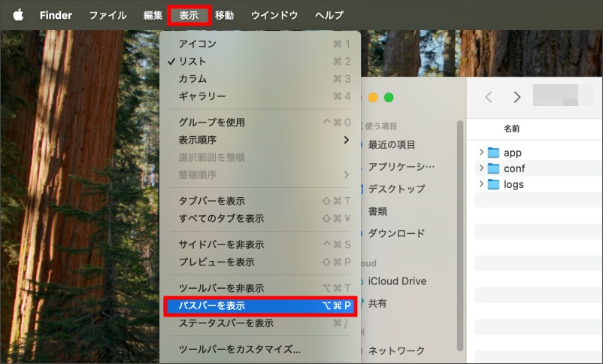603x364 pixels.
Task: Open the Apple menu
Action: click(18, 15)
